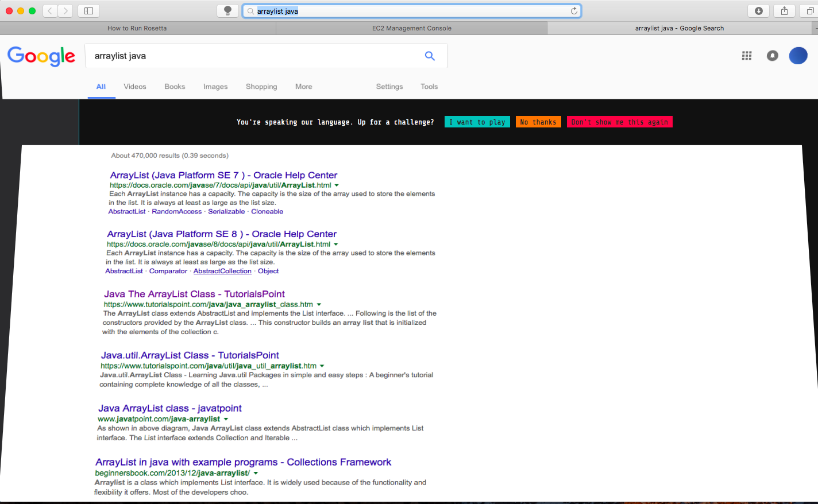
Task: Open AbstractCollection sitelink
Action: pyautogui.click(x=222, y=272)
